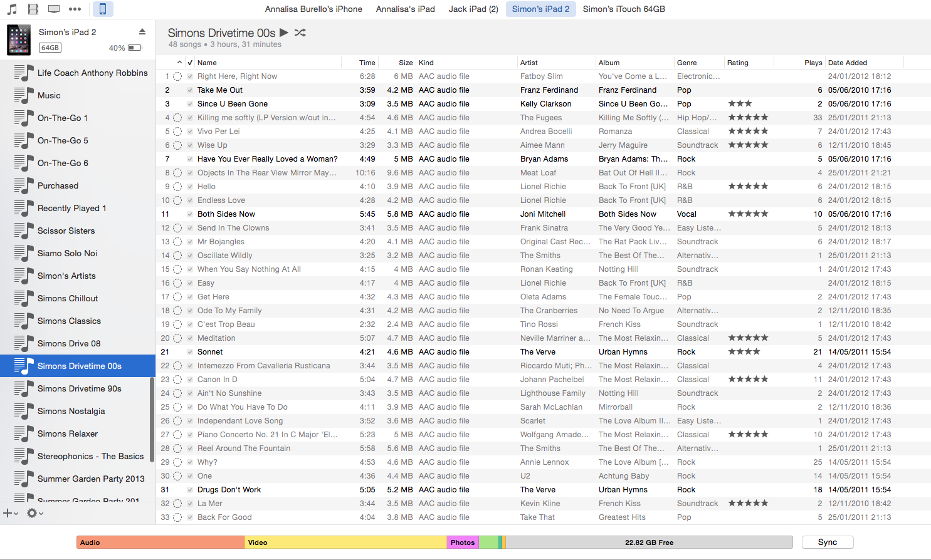Click the Photos segment of capacity bar
The height and width of the screenshot is (560, 931).
point(463,542)
